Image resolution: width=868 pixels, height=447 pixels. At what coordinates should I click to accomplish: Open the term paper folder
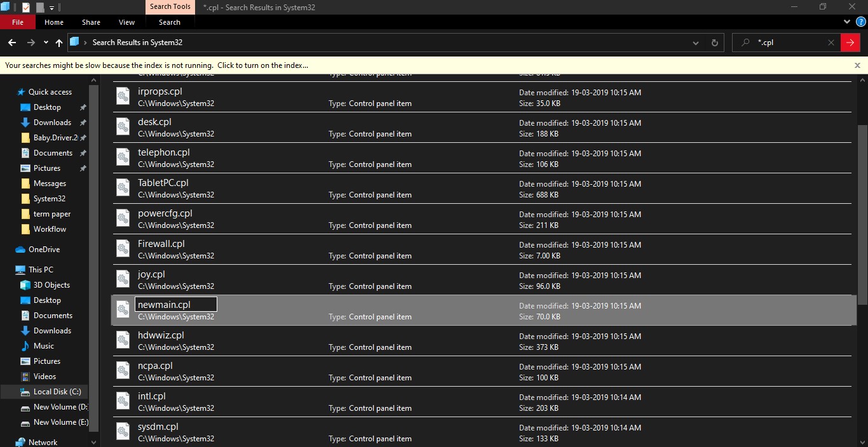52,214
